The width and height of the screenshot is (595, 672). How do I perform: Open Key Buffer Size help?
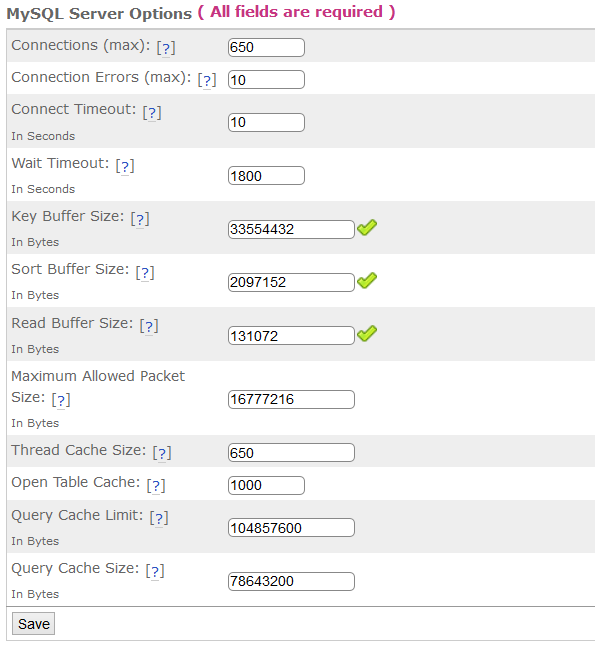point(140,219)
